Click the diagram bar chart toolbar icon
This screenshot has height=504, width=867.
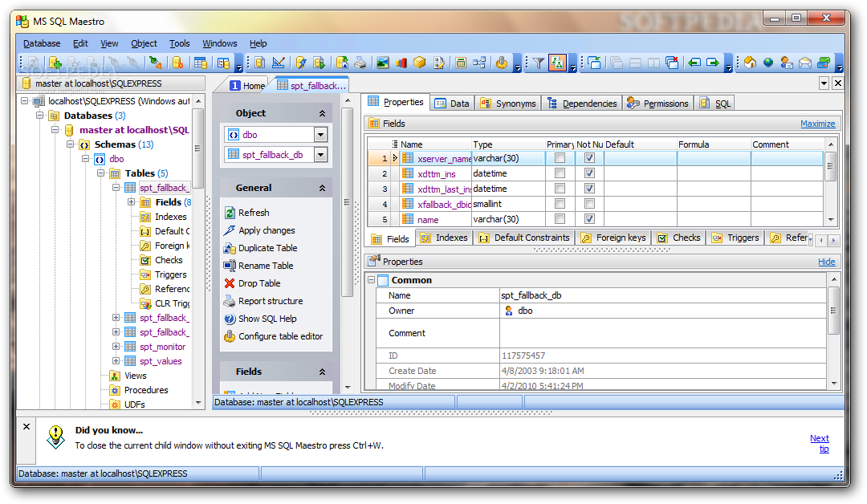[x=401, y=63]
